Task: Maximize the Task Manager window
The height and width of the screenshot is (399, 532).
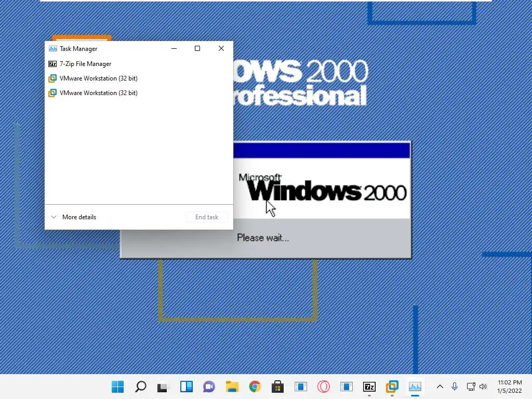Action: click(x=197, y=48)
